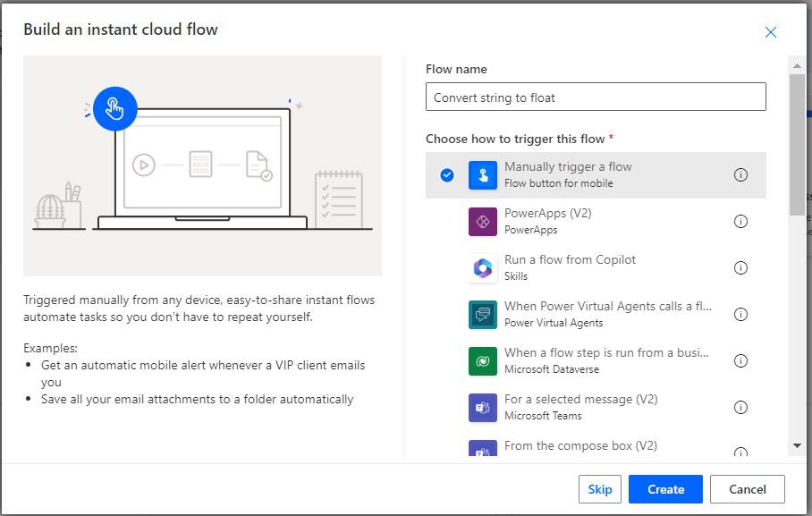The height and width of the screenshot is (516, 812).
Task: Click the Manually trigger a flow icon
Action: (483, 175)
